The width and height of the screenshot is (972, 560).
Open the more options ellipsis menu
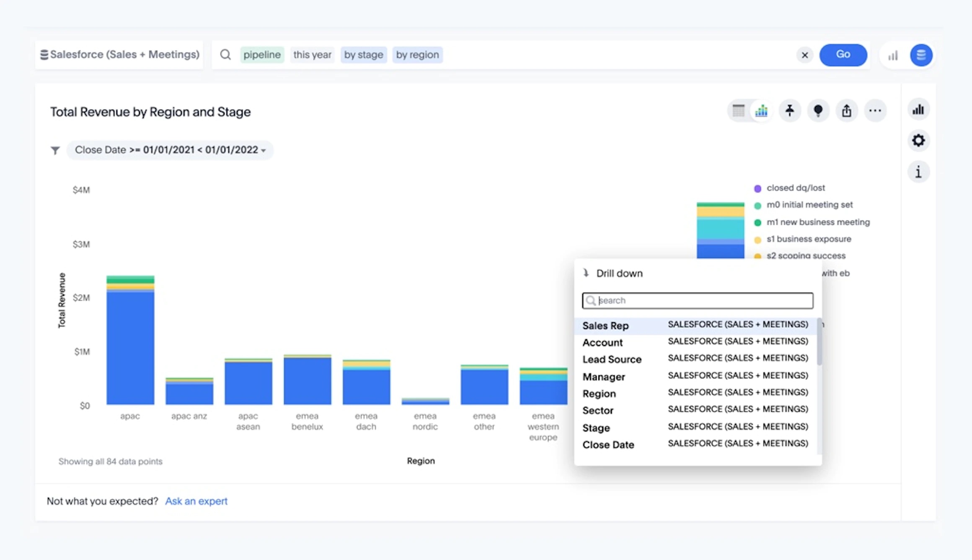(x=875, y=111)
